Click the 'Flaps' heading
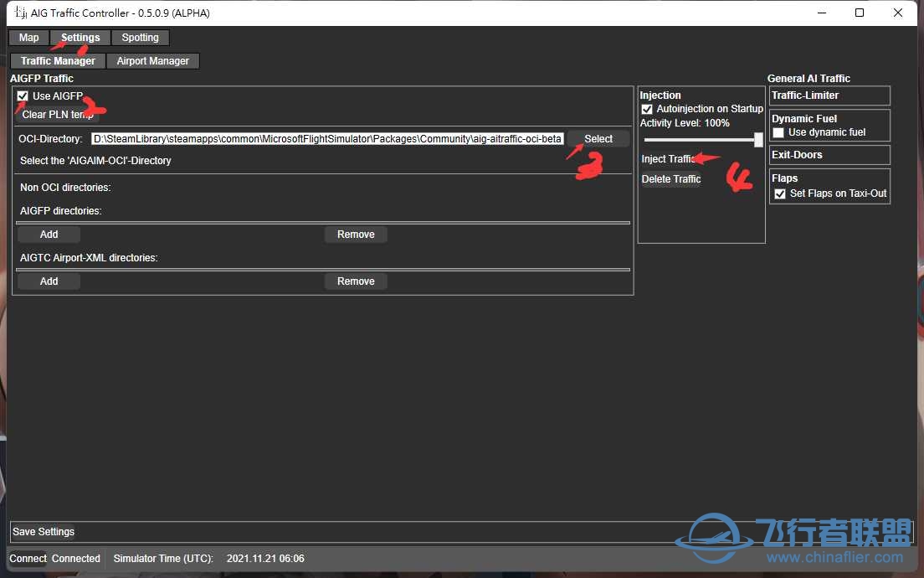924x578 pixels. tap(785, 178)
